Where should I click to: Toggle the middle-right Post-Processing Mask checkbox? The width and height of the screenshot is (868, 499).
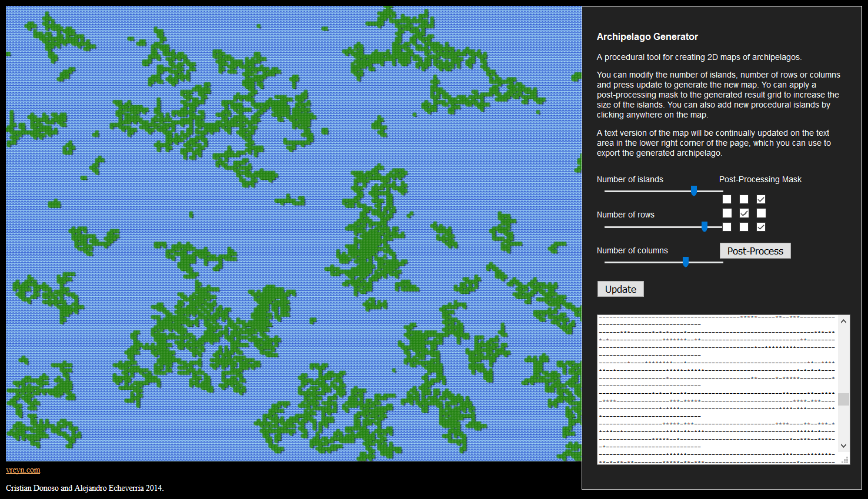tap(761, 213)
